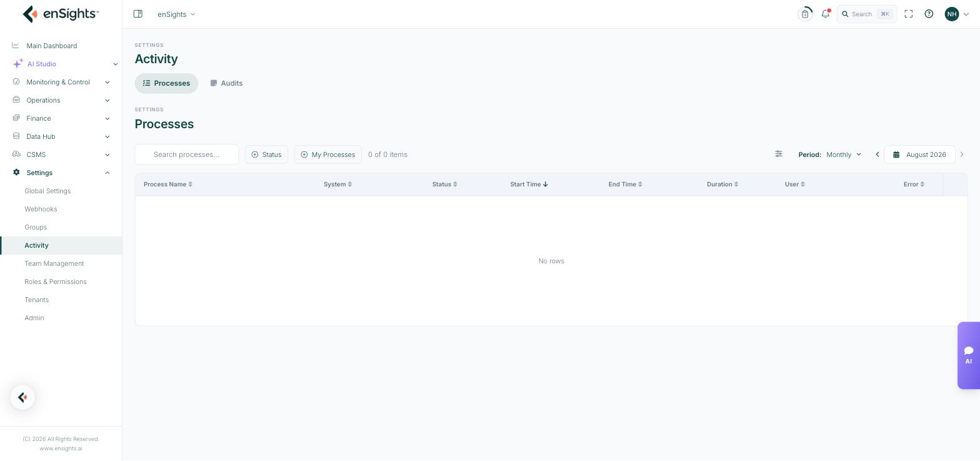Open the notifications bell
Viewport: 980px width, 461px height.
click(x=826, y=14)
